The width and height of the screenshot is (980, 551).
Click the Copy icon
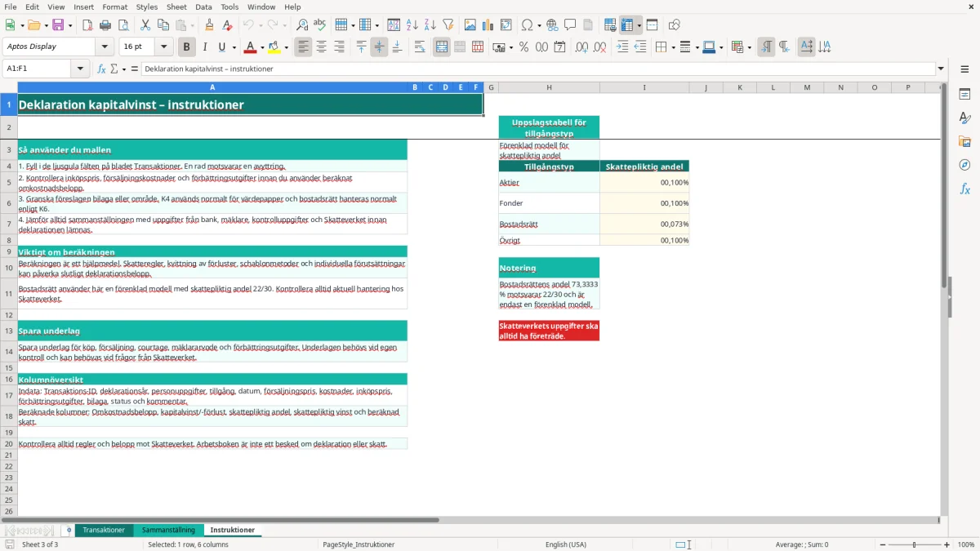coord(163,25)
